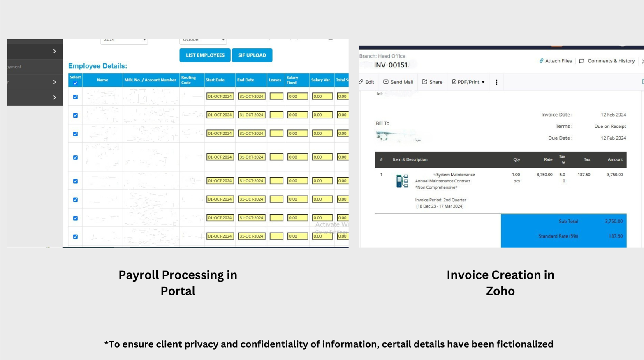Screen dimensions: 644x360
Task: Click the Routing Code column header
Action: [191, 80]
